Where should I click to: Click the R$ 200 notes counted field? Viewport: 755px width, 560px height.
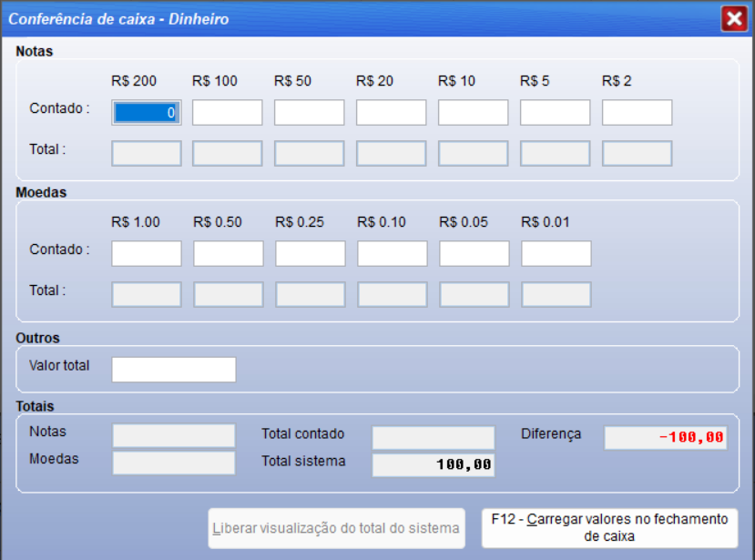coord(146,113)
